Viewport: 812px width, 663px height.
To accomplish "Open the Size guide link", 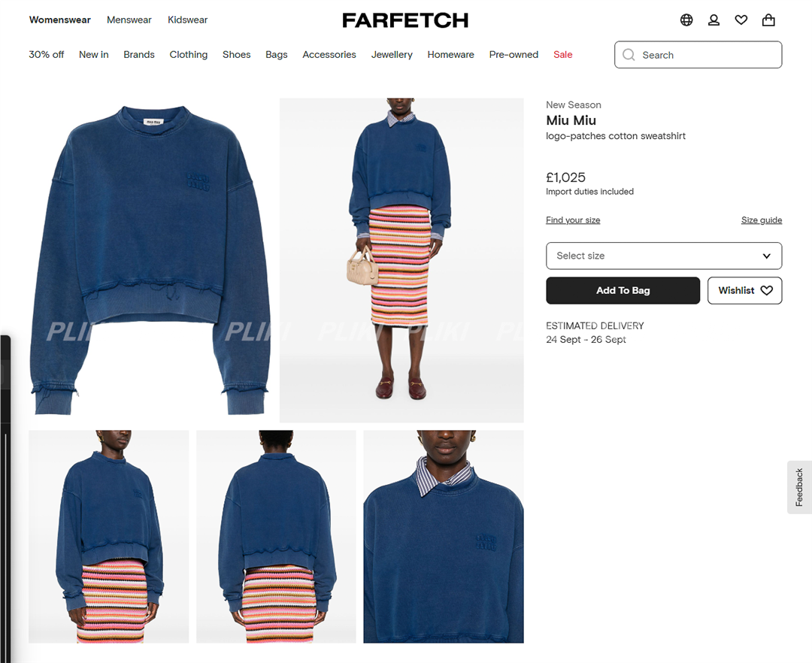I will pyautogui.click(x=761, y=220).
